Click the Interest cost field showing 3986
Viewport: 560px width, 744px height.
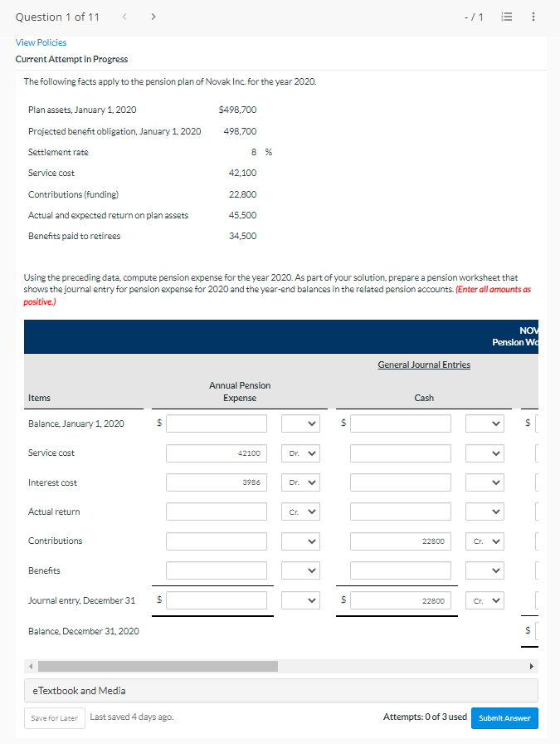(216, 482)
